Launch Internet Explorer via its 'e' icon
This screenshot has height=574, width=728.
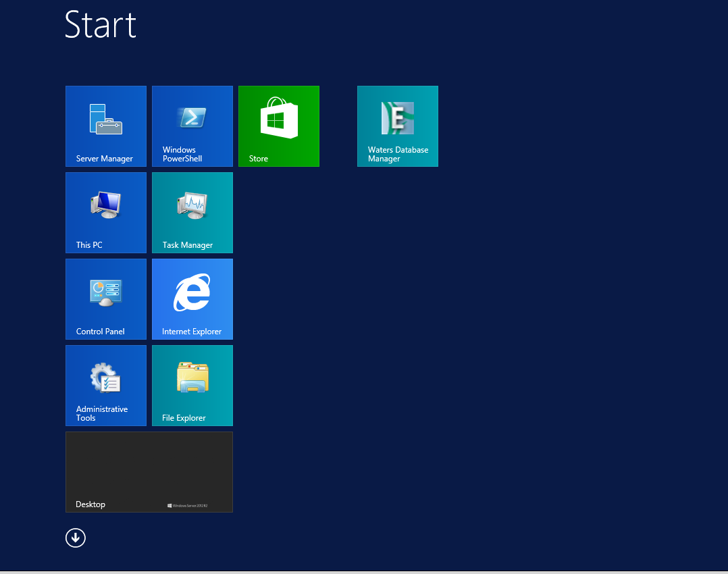(192, 292)
